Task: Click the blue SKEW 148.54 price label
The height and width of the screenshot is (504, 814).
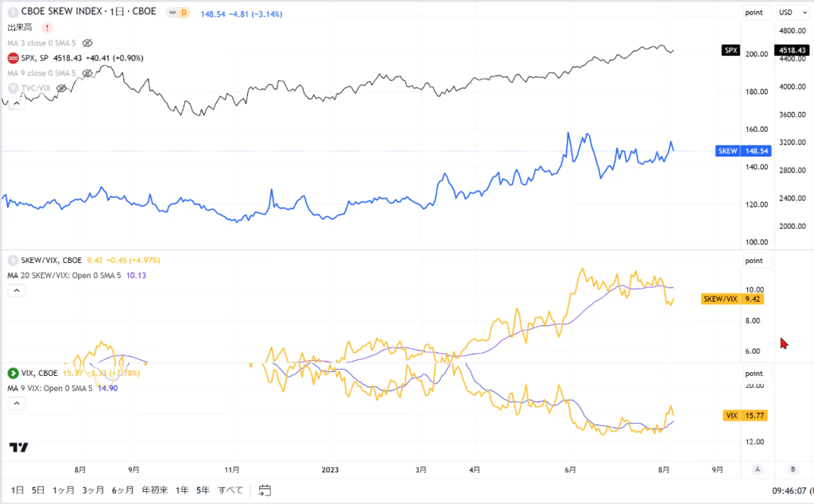Action: click(x=743, y=151)
